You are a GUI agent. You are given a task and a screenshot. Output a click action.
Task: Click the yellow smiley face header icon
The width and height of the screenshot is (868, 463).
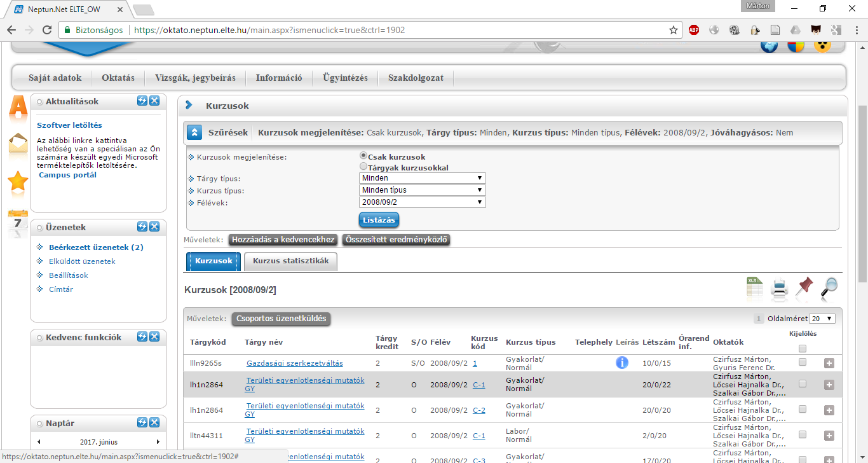click(823, 46)
